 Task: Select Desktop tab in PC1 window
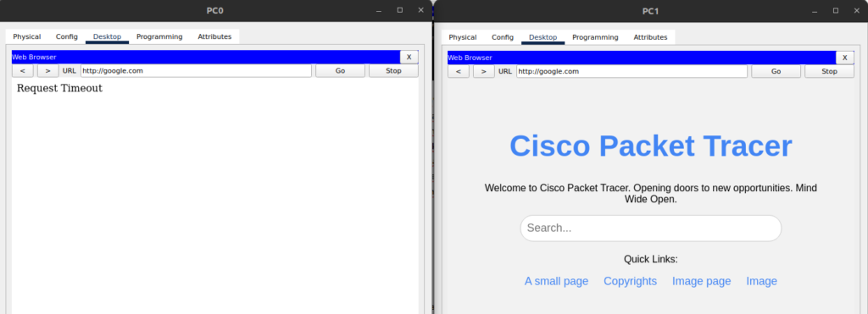pos(543,37)
